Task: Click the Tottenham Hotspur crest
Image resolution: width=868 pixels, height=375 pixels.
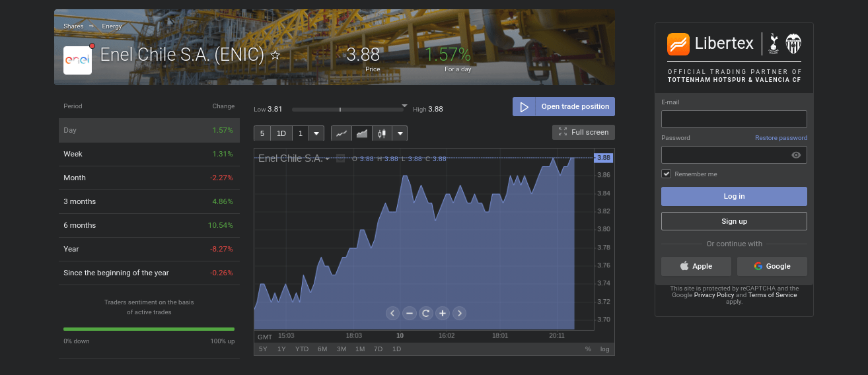Action: 774,44
